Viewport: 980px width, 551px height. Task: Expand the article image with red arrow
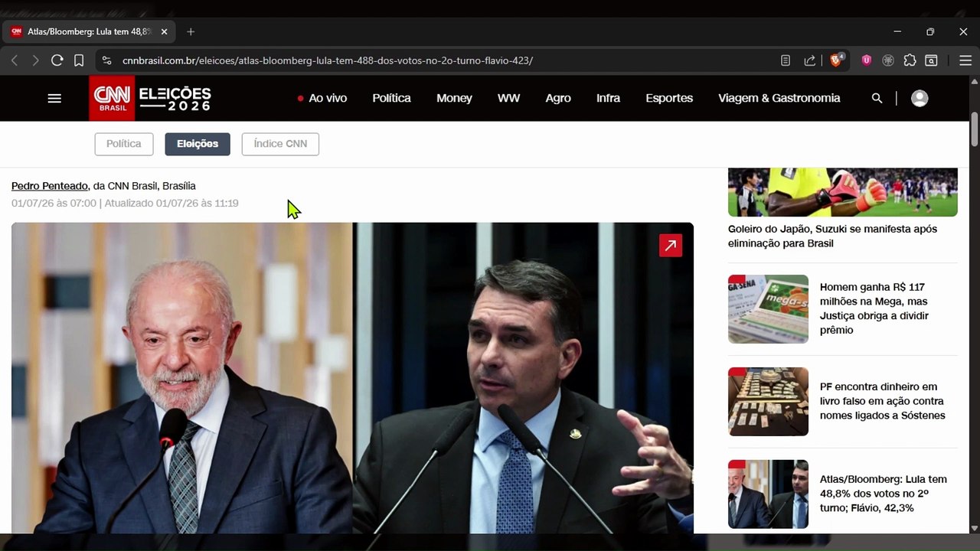tap(671, 245)
